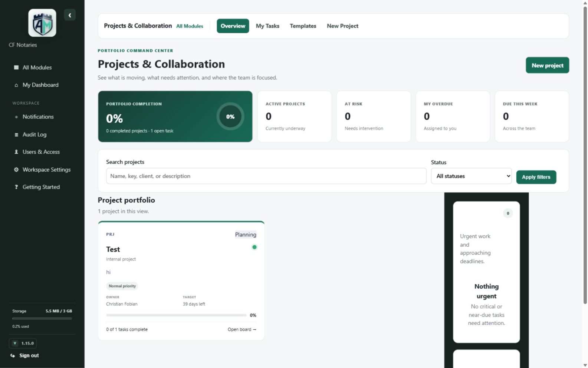Click the urgent count badge showing 0
Screen dimensions: 588x368
coord(508,214)
